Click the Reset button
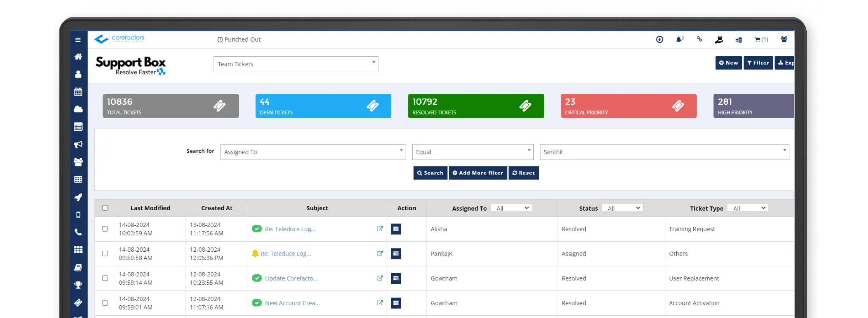Screen dimensions: 868x318 [523, 173]
